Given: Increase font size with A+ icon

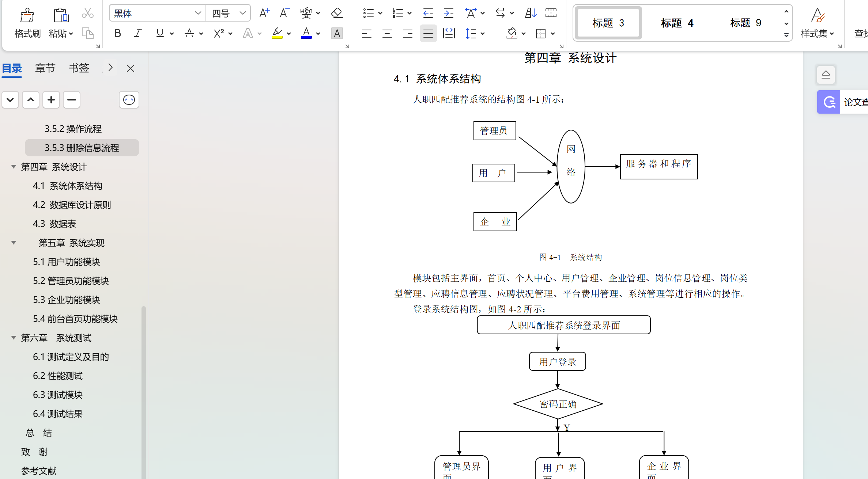Looking at the screenshot, I should [264, 14].
